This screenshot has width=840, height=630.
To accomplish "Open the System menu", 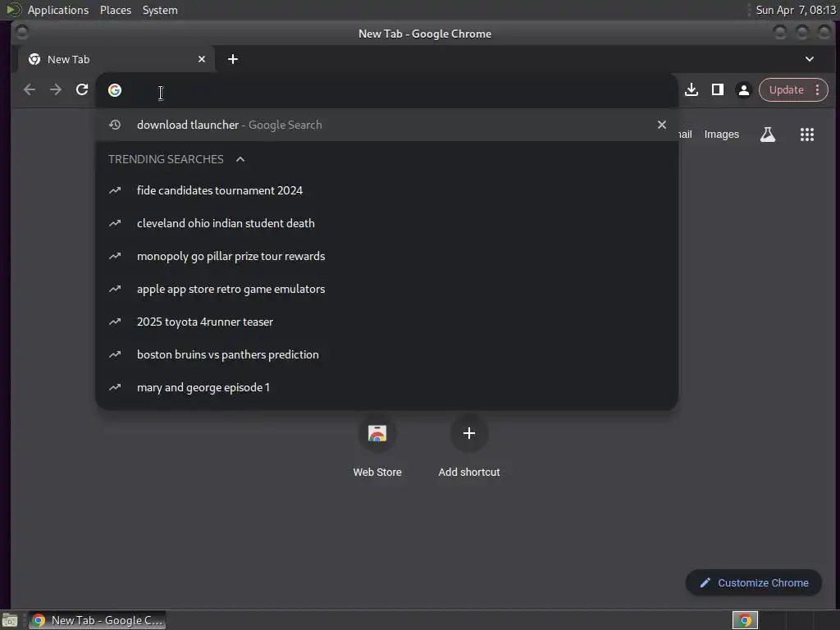I will (x=160, y=10).
